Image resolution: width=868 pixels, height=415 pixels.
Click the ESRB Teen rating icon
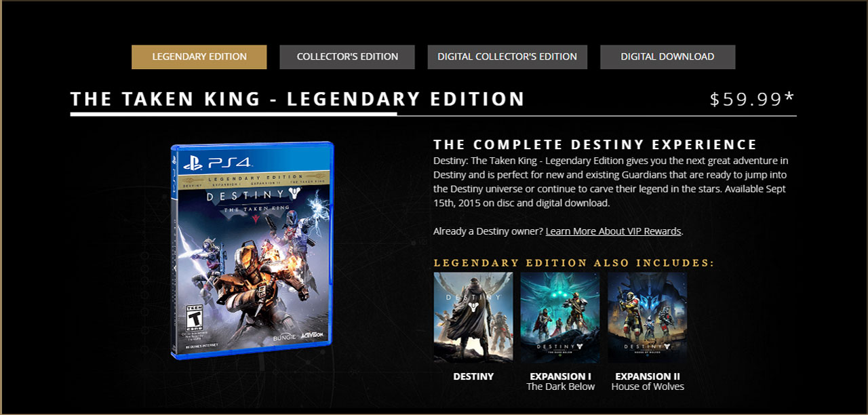coord(195,317)
